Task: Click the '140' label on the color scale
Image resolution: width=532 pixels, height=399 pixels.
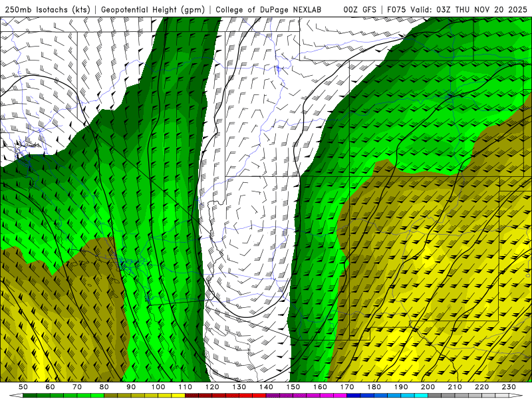Action: pos(266,387)
